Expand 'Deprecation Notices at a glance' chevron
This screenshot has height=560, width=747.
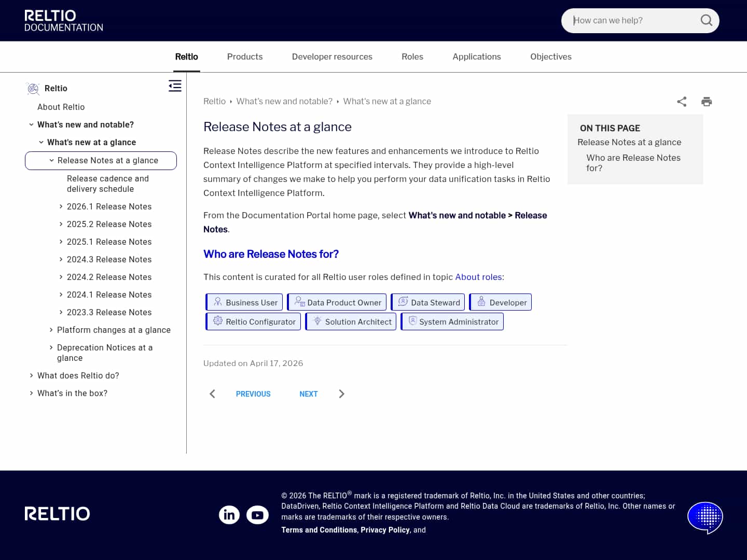coord(51,347)
